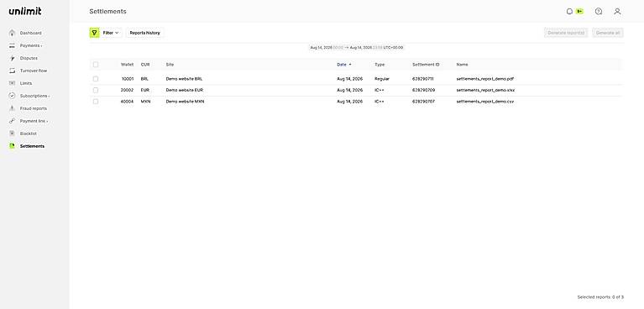Click the Settlements page title
Screen dimensions: 644x309
click(107, 12)
